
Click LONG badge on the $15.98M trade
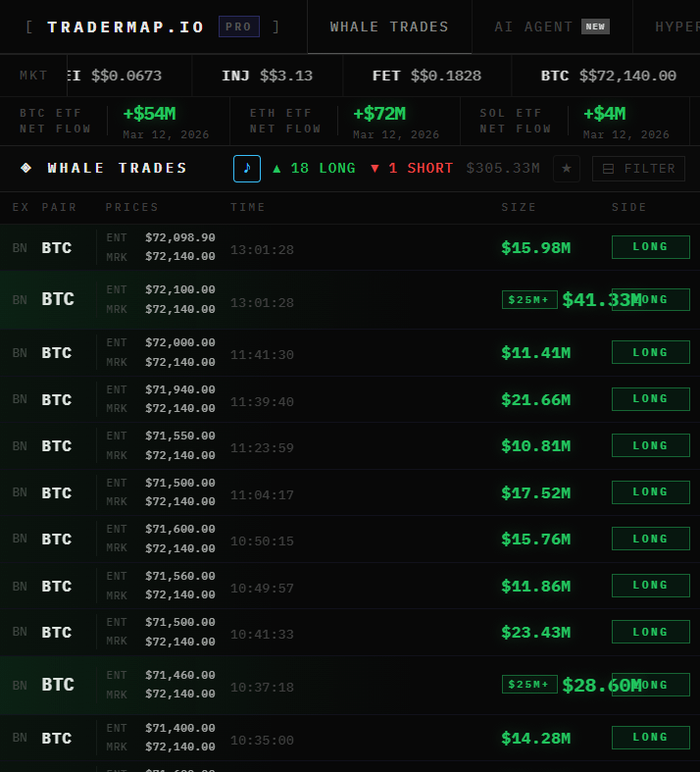[x=650, y=247]
